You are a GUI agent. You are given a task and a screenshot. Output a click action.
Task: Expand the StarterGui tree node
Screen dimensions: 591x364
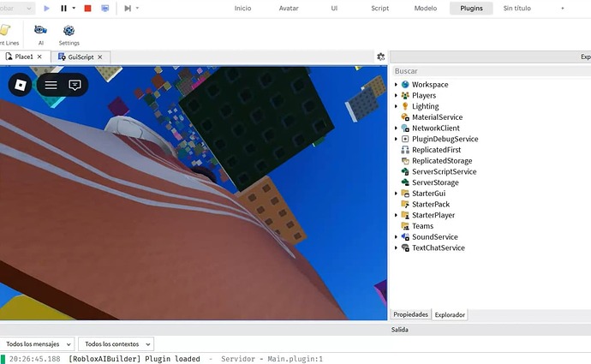tap(396, 194)
